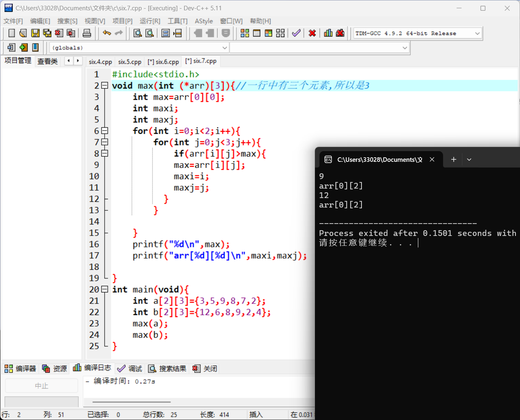Click the left-arrow side panel tab scroller
Image resolution: width=520 pixels, height=420 pixels.
(69, 61)
